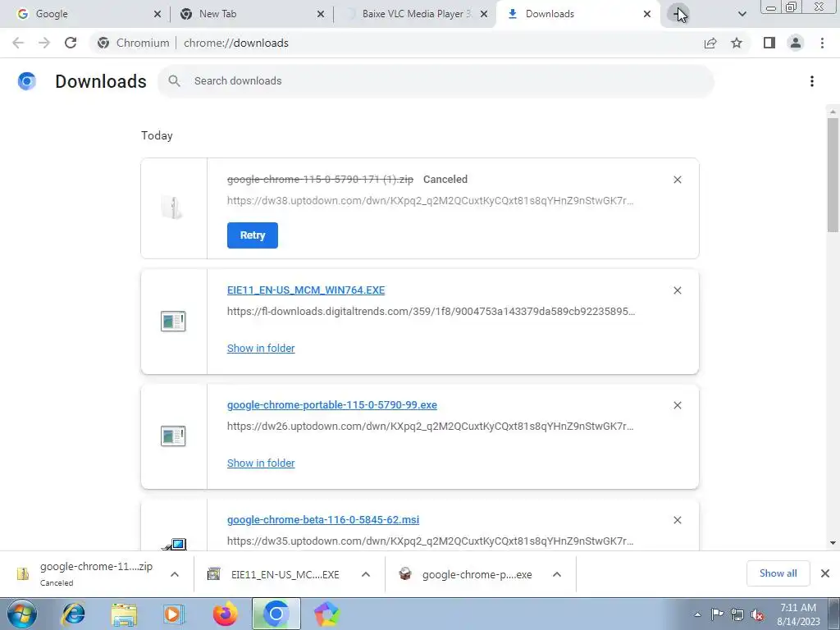The width and height of the screenshot is (840, 630).
Task: Remove EIE11_EN-US_MCM_WIN764.EXE from list
Action: pos(678,290)
